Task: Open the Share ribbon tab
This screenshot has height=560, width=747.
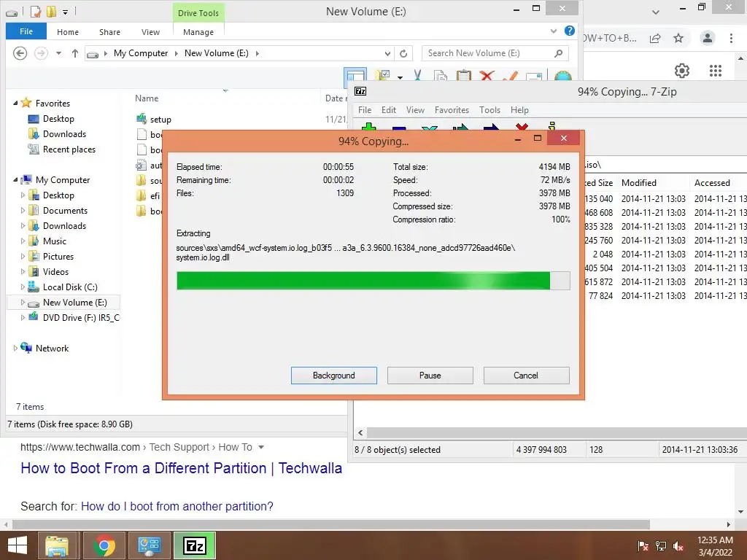Action: [x=109, y=32]
